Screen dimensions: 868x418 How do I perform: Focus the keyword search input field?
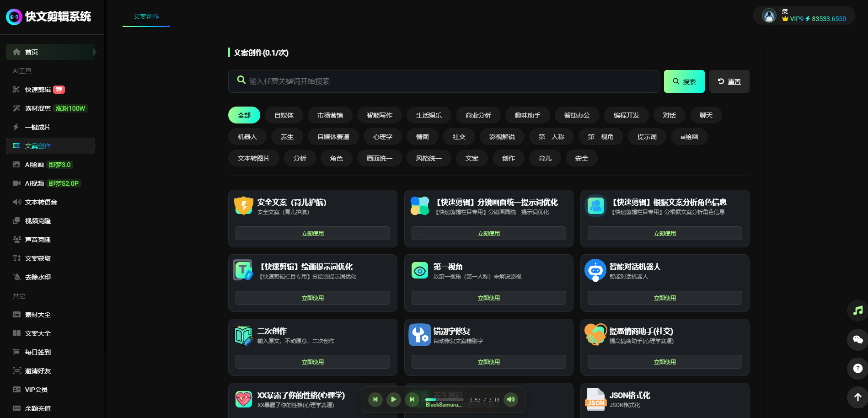tap(450, 81)
